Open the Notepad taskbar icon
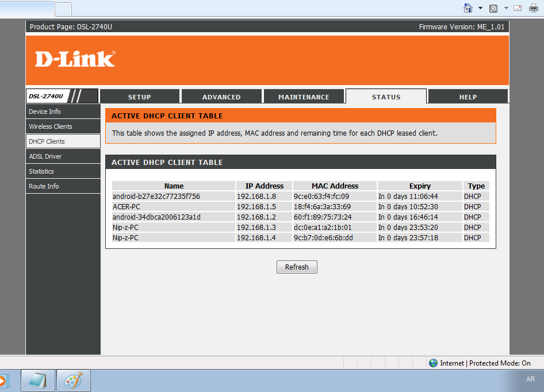Screen dimensions: 544x392 pos(38,381)
